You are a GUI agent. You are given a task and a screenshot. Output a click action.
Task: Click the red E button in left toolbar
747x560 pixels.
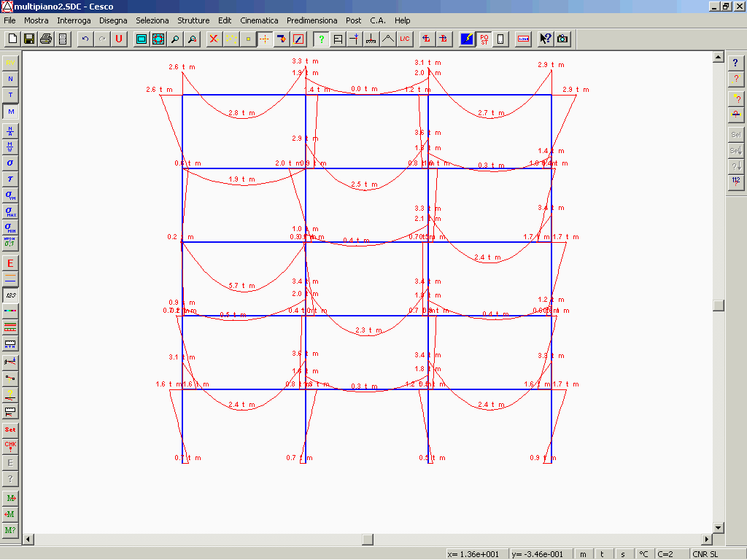click(10, 263)
